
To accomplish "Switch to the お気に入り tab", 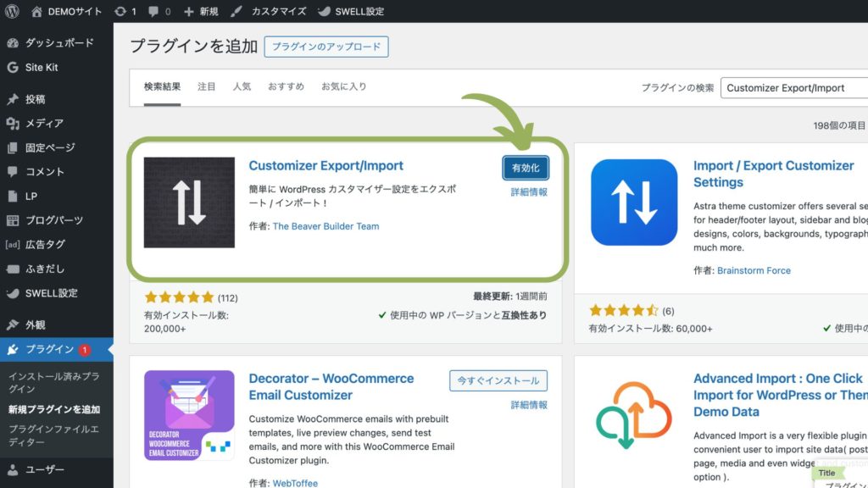I will coord(343,86).
